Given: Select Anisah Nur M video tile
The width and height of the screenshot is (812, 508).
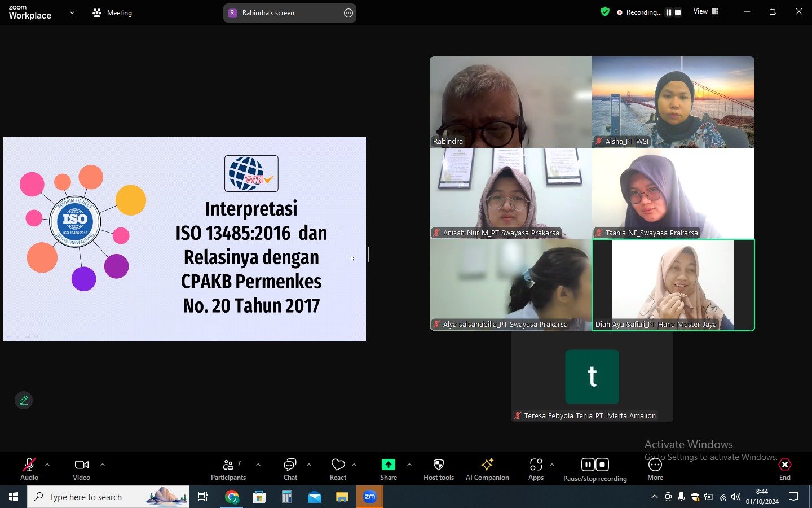Looking at the screenshot, I should (x=511, y=194).
